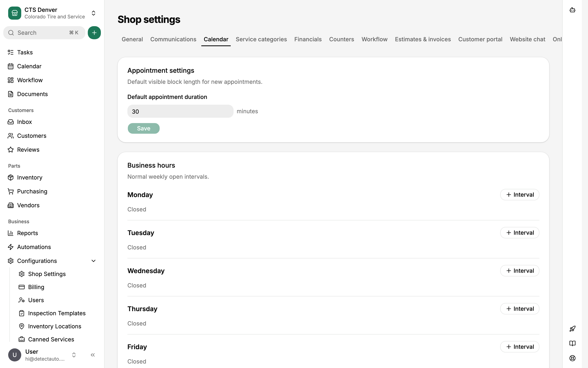Add an interval for Monday

(x=520, y=195)
